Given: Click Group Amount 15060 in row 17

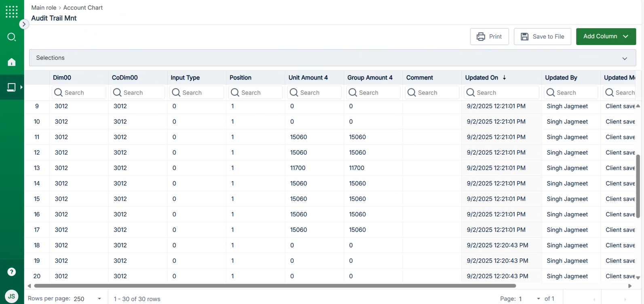Looking at the screenshot, I should 357,230.
